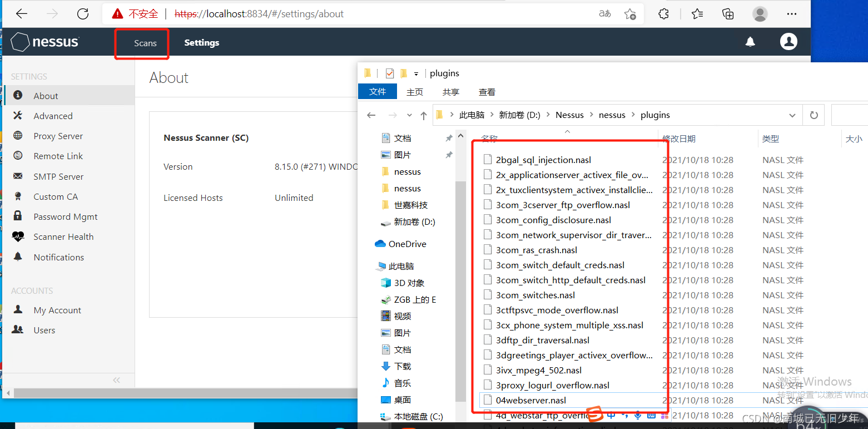Toggle the properties checkmark icon in Explorer title bar
Viewport: 868px width, 429px height.
point(390,73)
